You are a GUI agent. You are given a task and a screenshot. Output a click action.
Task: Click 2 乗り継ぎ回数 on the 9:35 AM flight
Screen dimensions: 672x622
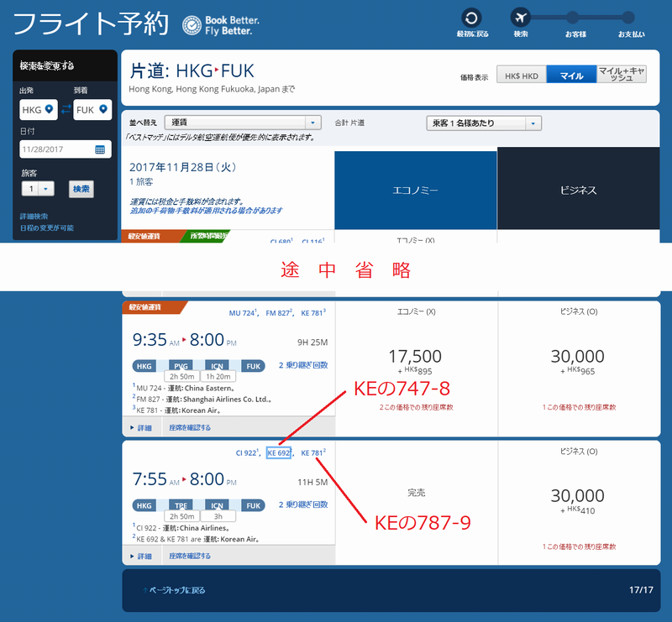click(x=303, y=365)
